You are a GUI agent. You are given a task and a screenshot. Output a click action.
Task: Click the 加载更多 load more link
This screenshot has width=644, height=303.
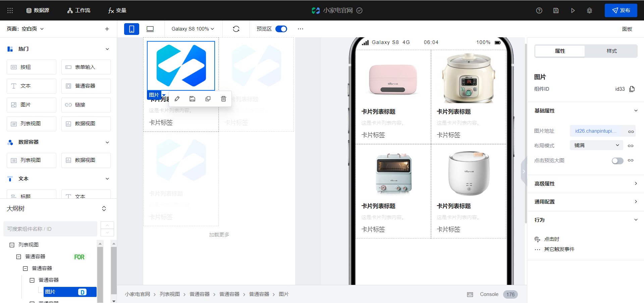(x=219, y=234)
